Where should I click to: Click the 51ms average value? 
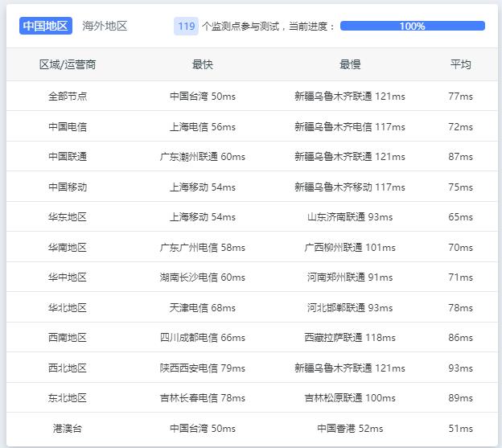click(460, 429)
